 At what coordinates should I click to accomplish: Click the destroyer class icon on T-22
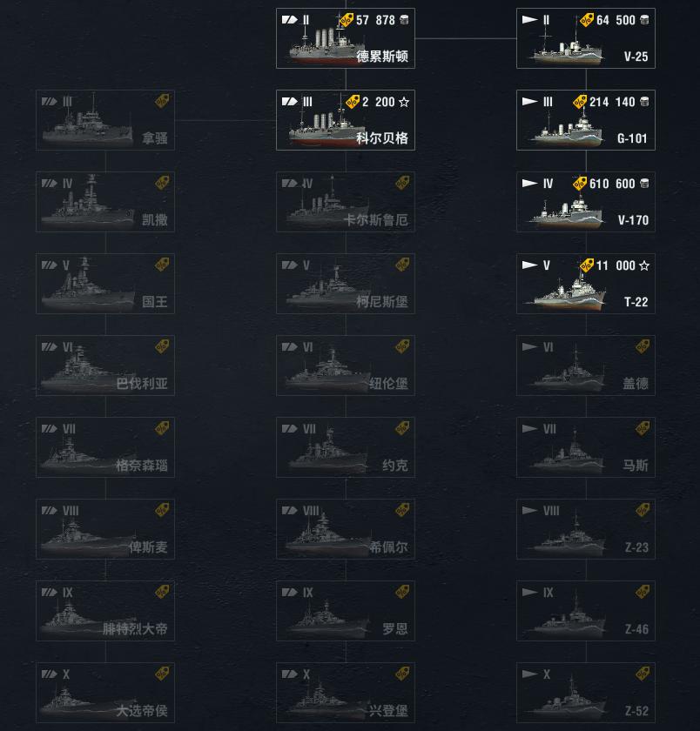pyautogui.click(x=529, y=265)
